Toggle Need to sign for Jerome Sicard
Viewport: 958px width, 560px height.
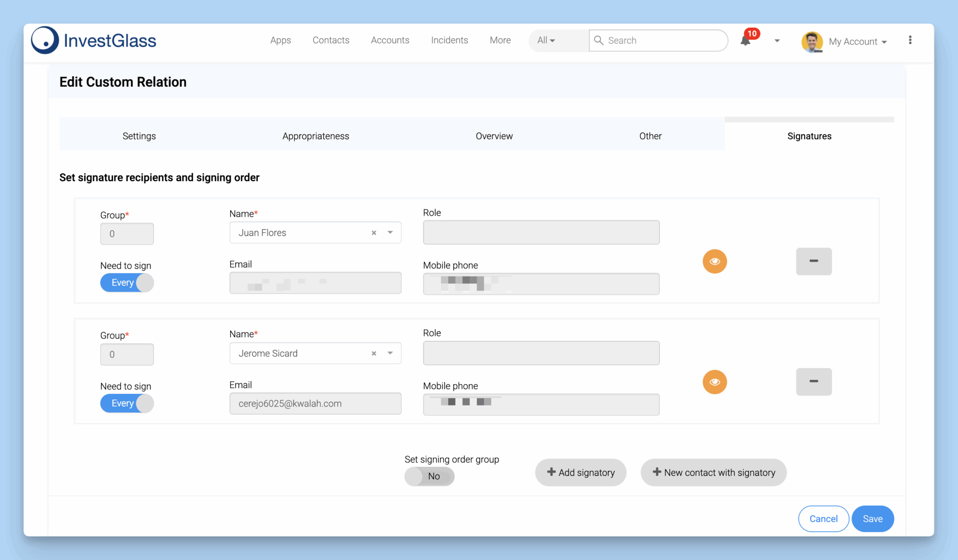pos(127,403)
